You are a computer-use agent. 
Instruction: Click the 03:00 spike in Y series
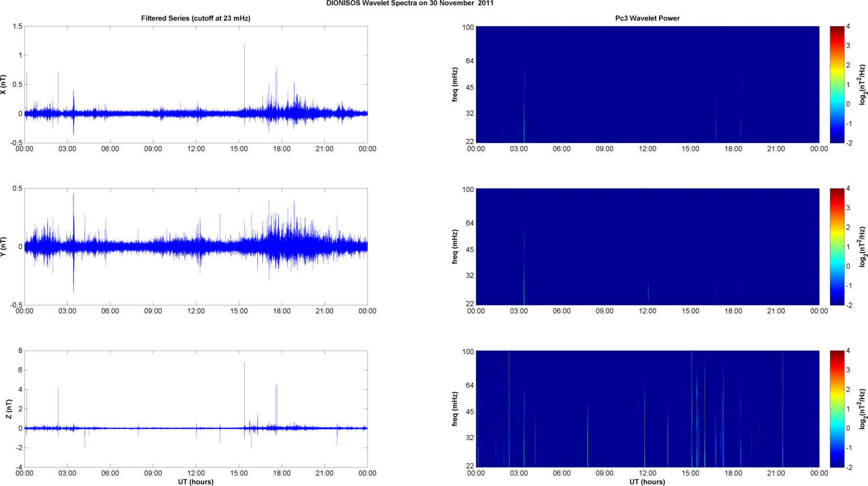[x=73, y=242]
